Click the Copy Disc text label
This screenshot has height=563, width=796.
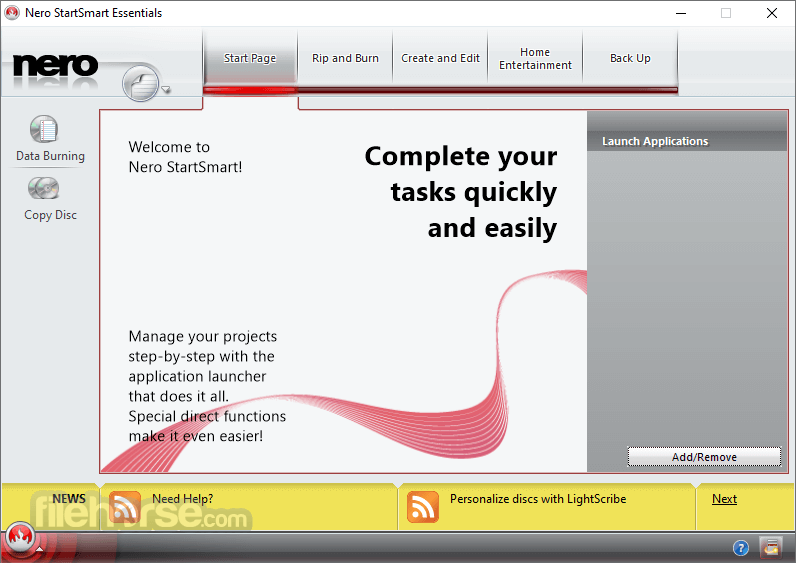click(50, 215)
